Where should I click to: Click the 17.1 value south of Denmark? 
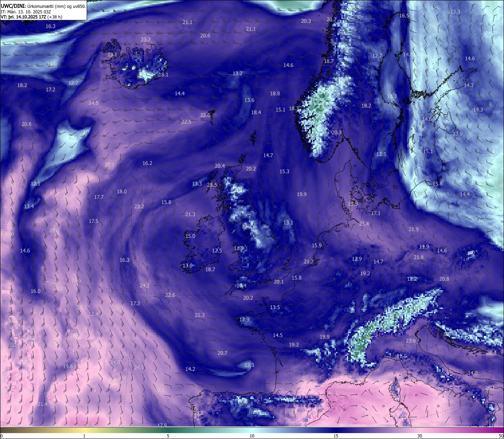376,213
